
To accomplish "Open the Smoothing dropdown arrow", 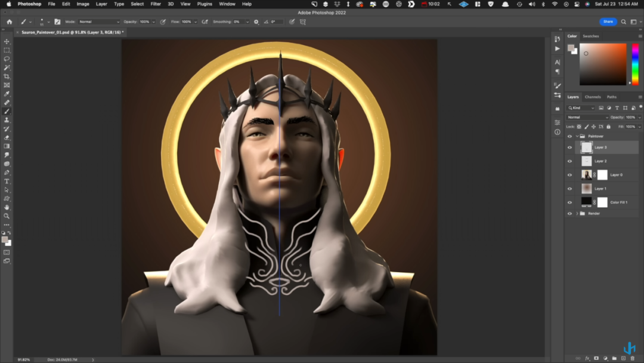I will 247,21.
